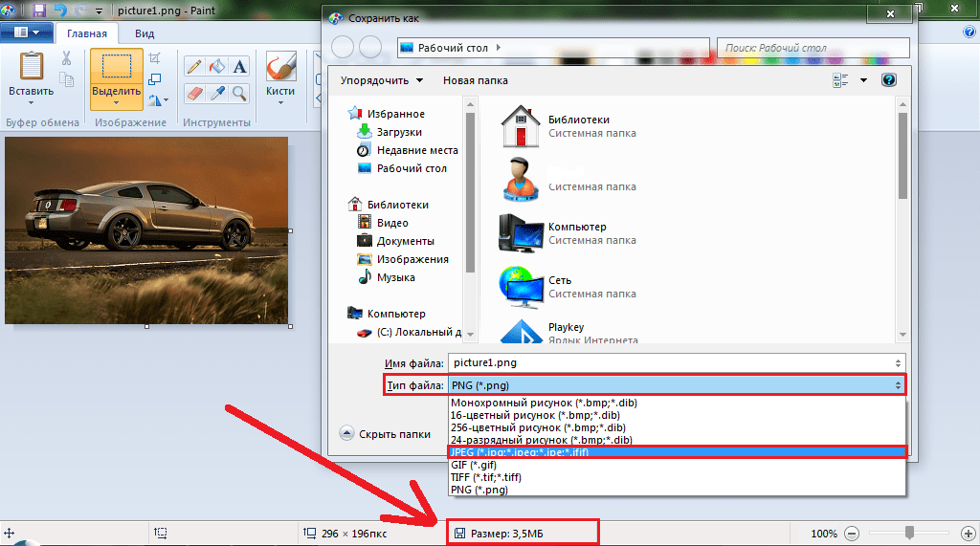
Task: Open the file name (Имя файла) dropdown arrow
Action: 898,363
